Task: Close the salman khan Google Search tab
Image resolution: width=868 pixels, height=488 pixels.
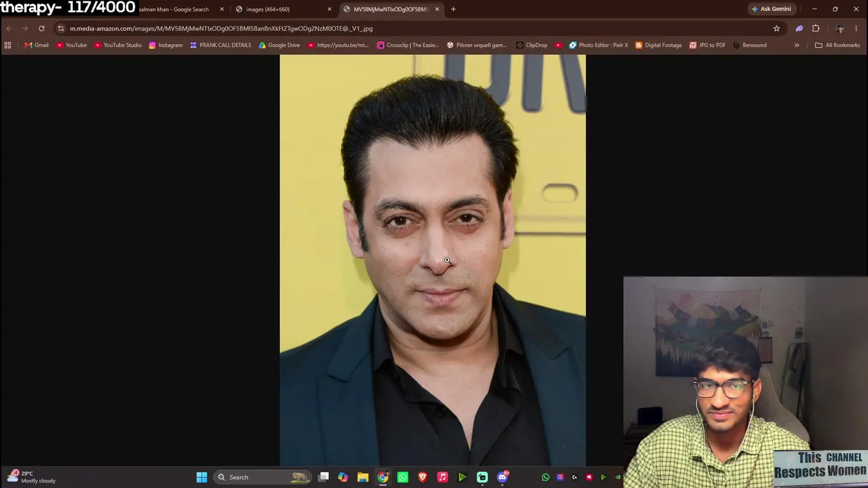Action: coord(222,9)
